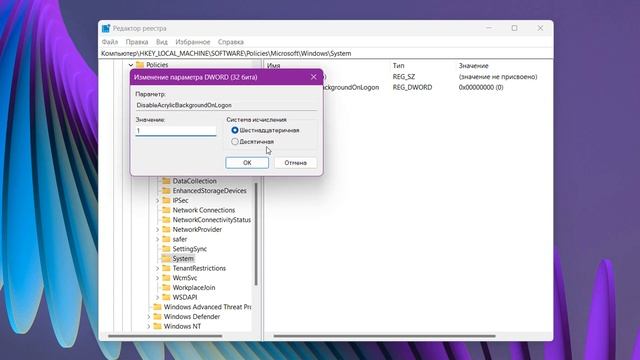This screenshot has height=360, width=640.
Task: Minimize the Registry Editor window
Action: (489, 28)
